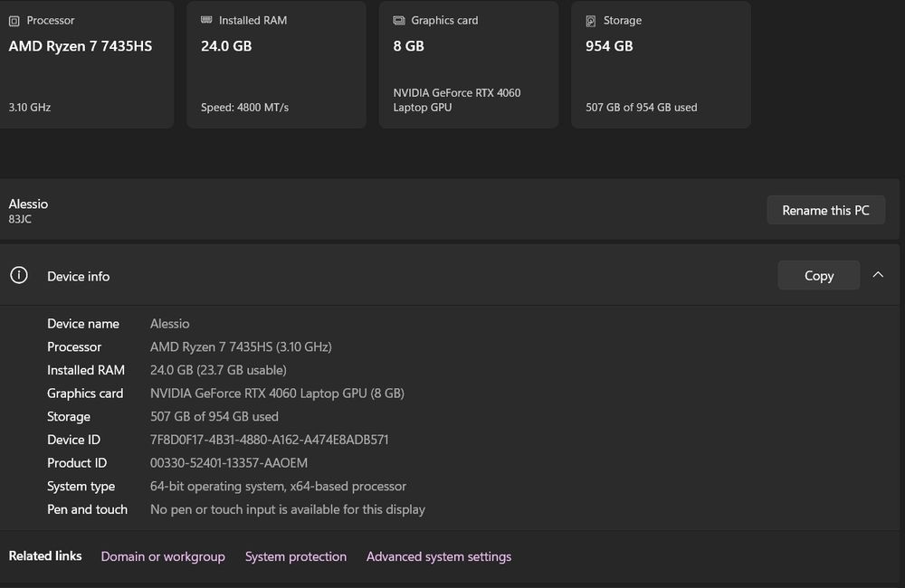Click 64-bit operating system value
This screenshot has width=905, height=588.
278,487
